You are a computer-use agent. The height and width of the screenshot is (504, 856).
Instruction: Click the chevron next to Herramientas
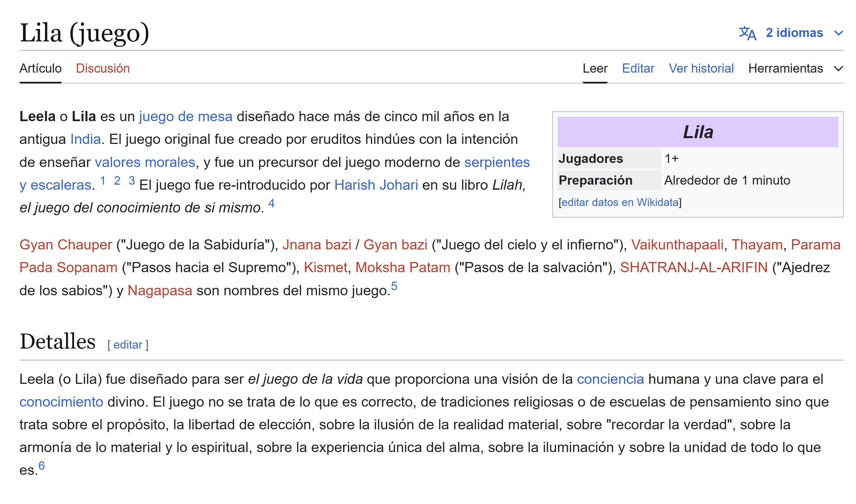coord(838,69)
